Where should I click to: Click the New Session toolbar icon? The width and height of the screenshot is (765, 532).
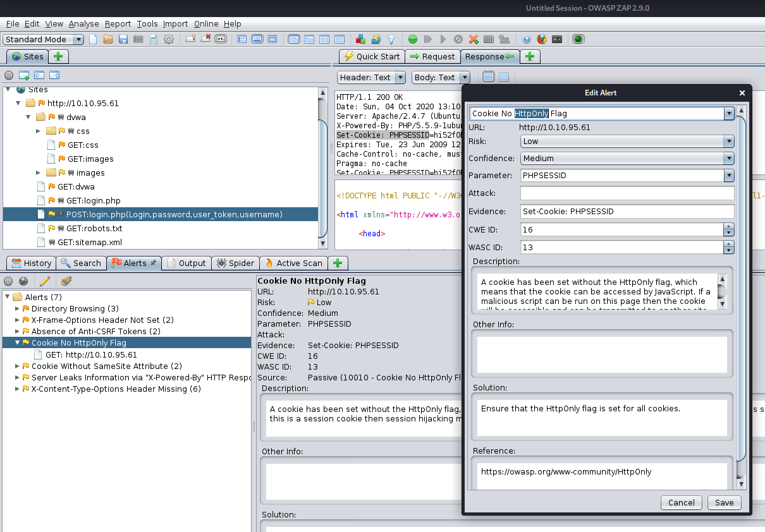(x=94, y=39)
